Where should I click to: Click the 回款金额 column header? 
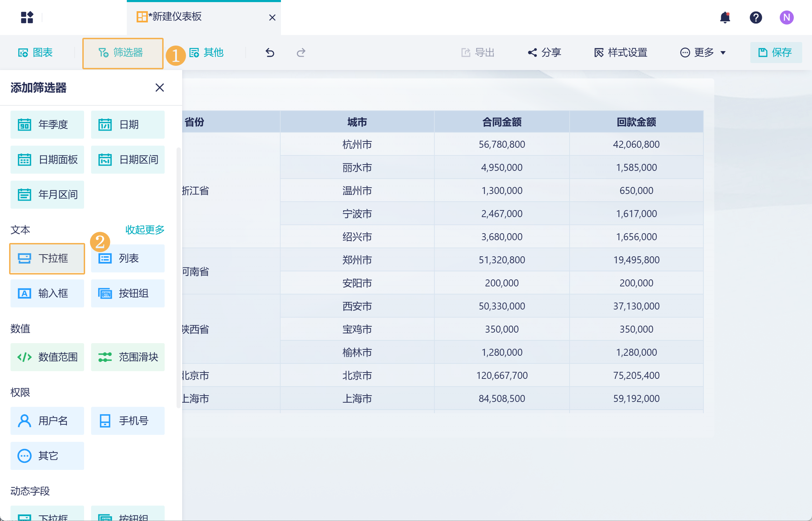(x=636, y=122)
